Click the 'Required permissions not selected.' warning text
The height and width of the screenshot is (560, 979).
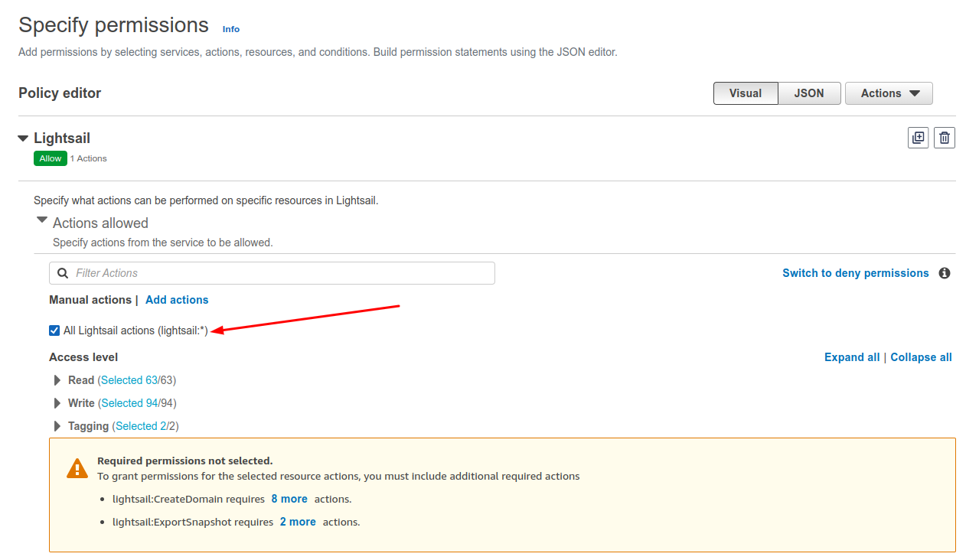tap(185, 461)
